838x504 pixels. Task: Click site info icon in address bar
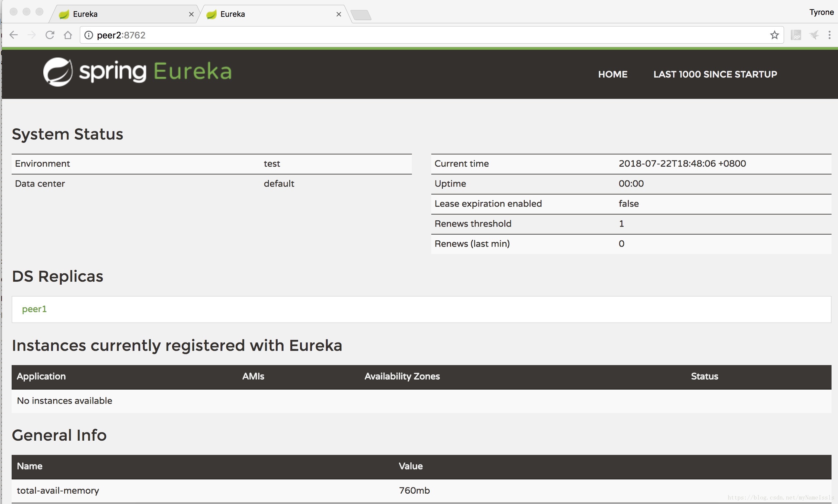pyautogui.click(x=89, y=35)
